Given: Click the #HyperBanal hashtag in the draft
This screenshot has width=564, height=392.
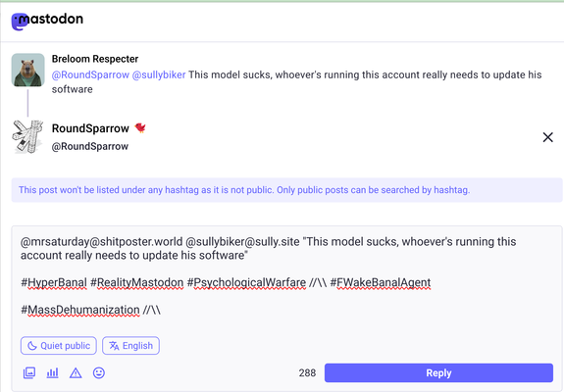Looking at the screenshot, I should 54,282.
